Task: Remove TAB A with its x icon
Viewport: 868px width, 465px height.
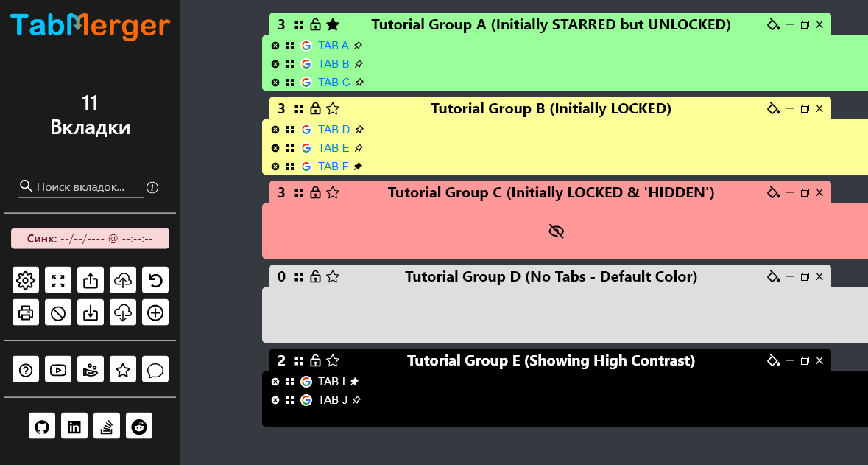Action: click(275, 46)
